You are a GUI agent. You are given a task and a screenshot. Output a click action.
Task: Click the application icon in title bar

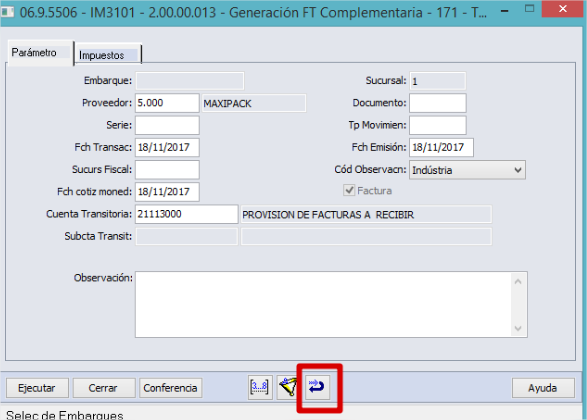click(x=7, y=12)
